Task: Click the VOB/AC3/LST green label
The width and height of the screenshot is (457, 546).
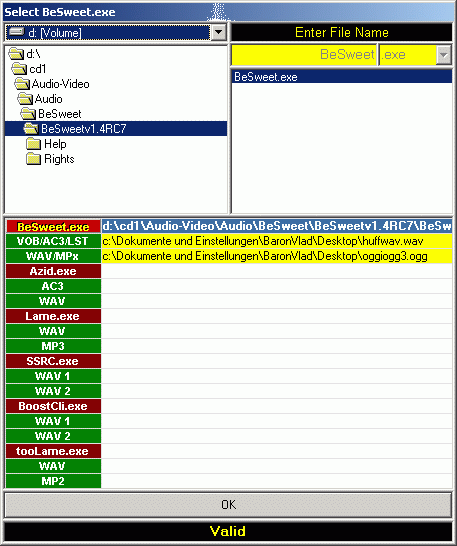Action: [x=53, y=241]
